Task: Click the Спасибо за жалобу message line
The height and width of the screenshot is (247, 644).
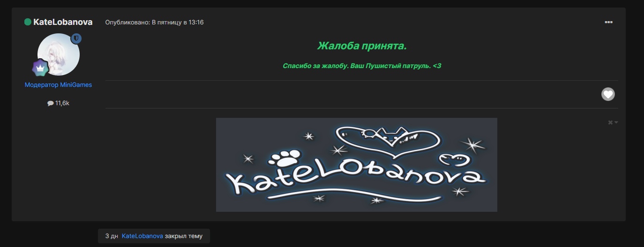Action: [362, 66]
